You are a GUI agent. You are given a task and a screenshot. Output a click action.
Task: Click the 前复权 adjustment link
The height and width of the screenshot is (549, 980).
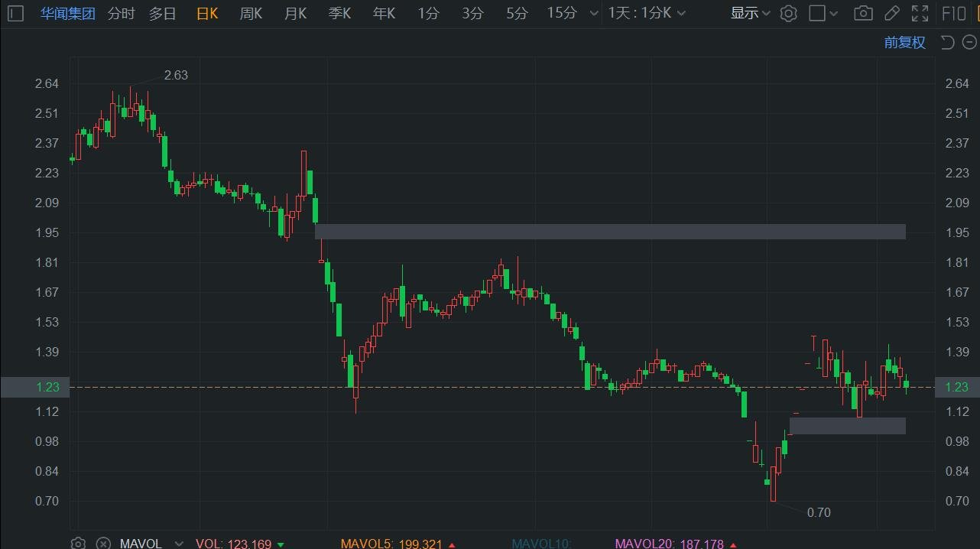pos(905,42)
